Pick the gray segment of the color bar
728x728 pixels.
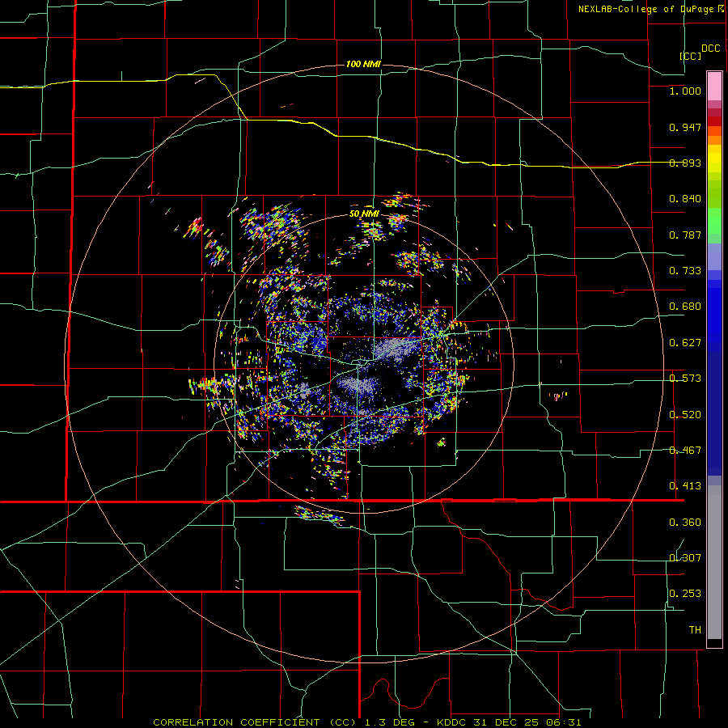[x=714, y=562]
